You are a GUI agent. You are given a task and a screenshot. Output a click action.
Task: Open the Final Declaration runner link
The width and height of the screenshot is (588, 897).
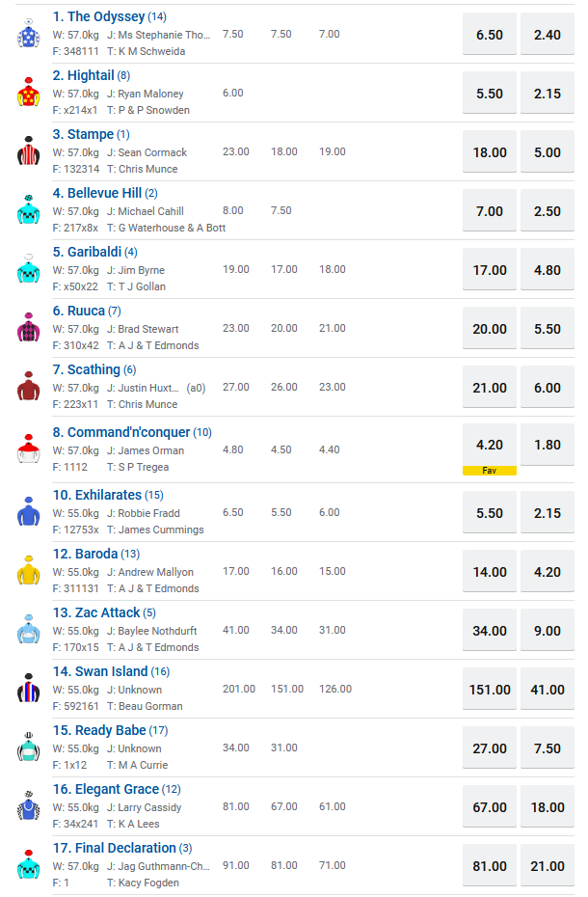pyautogui.click(x=114, y=848)
